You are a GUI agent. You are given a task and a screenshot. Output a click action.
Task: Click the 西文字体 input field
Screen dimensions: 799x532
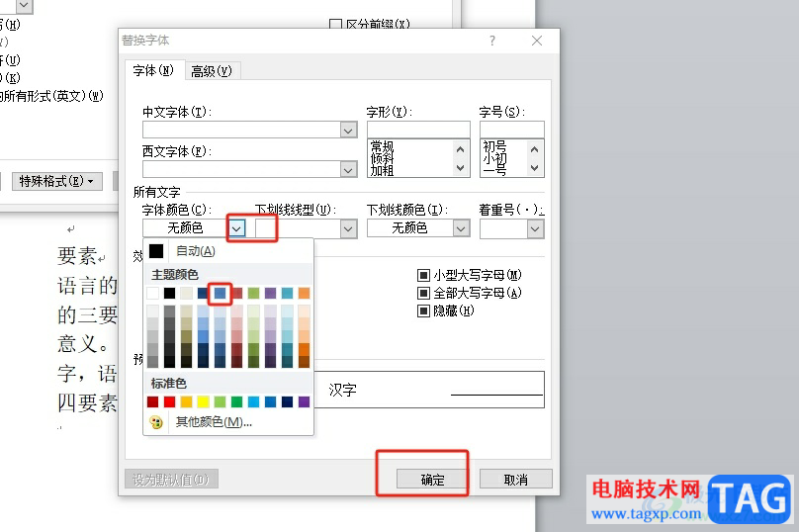(x=242, y=170)
